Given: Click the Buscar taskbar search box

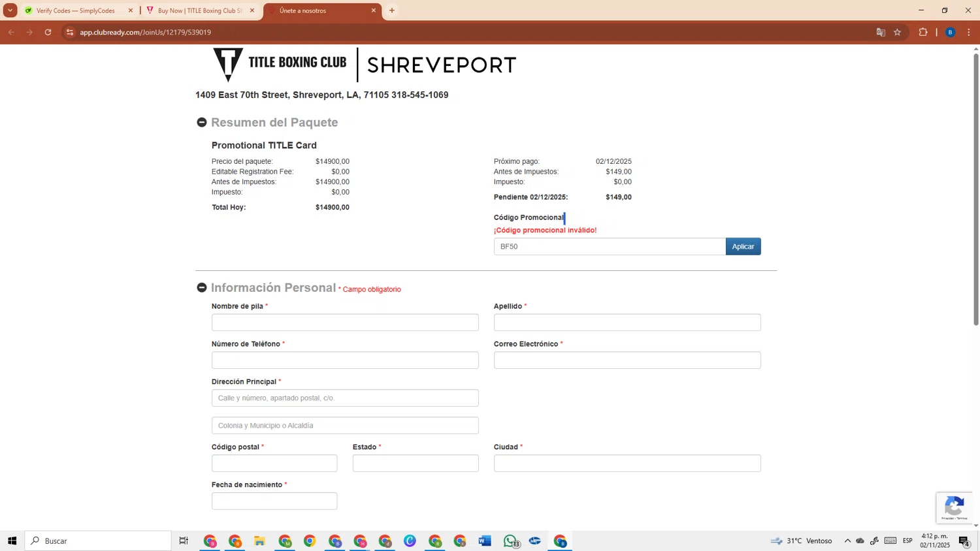Looking at the screenshot, I should click(x=98, y=541).
